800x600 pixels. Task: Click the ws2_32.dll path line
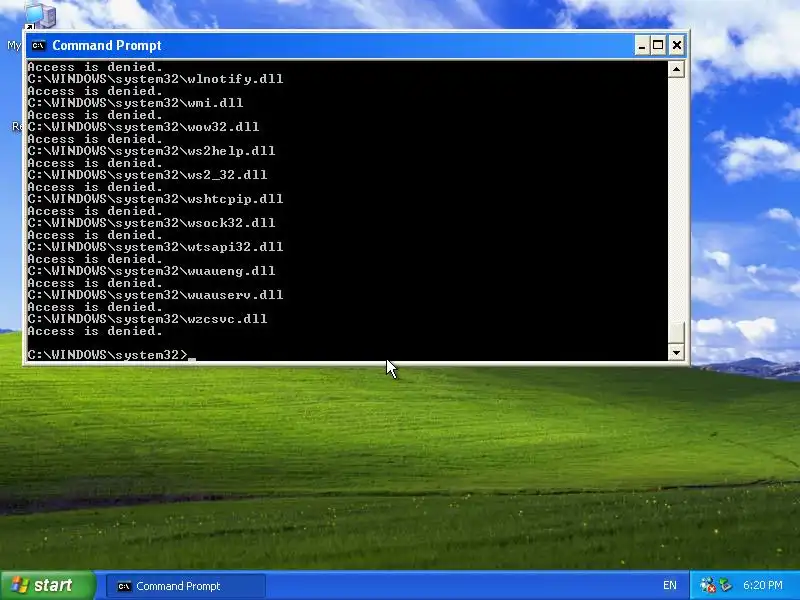click(147, 175)
